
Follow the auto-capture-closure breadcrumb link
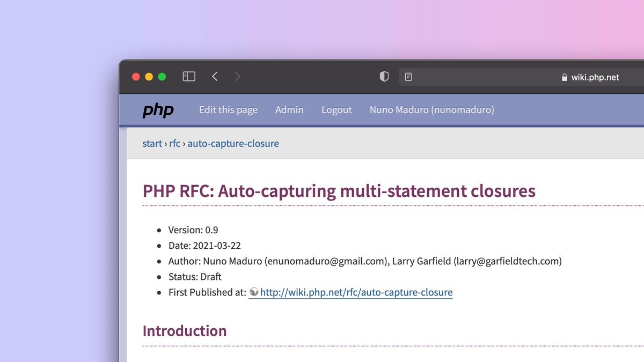233,143
